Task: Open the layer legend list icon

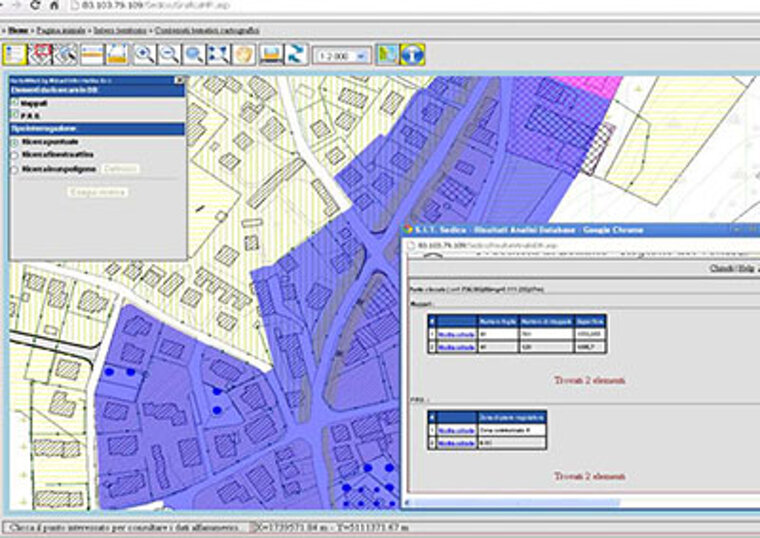Action: [x=16, y=55]
